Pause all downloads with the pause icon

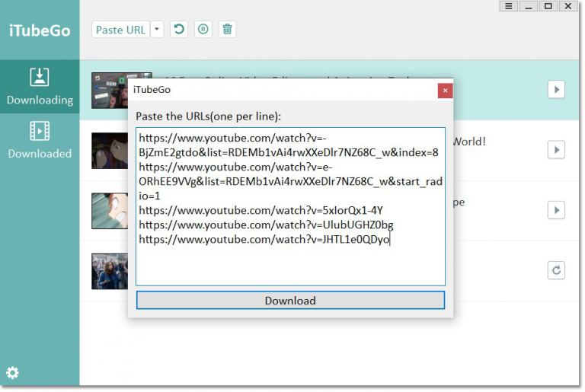click(x=203, y=29)
